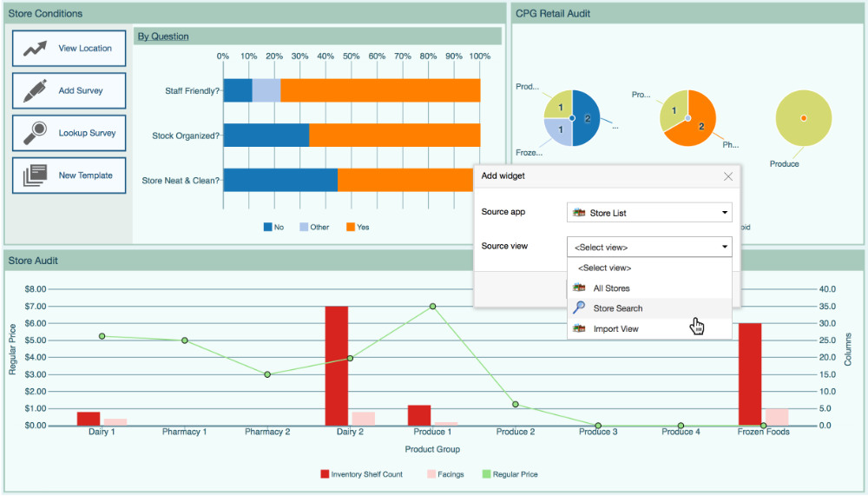868x496 pixels.
Task: Click the All Stores option icon
Action: pyautogui.click(x=579, y=288)
